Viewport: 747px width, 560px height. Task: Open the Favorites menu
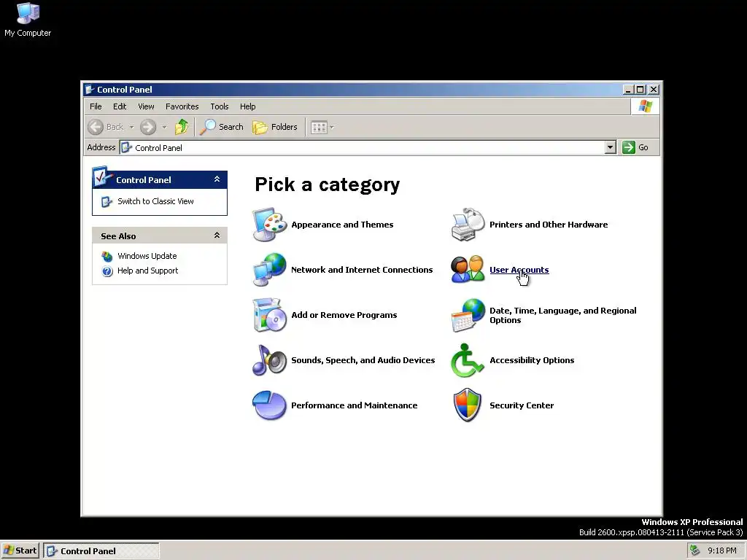pyautogui.click(x=182, y=106)
